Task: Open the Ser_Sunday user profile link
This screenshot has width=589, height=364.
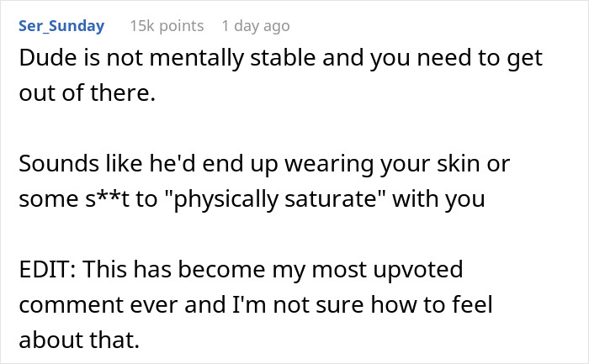Action: [61, 26]
